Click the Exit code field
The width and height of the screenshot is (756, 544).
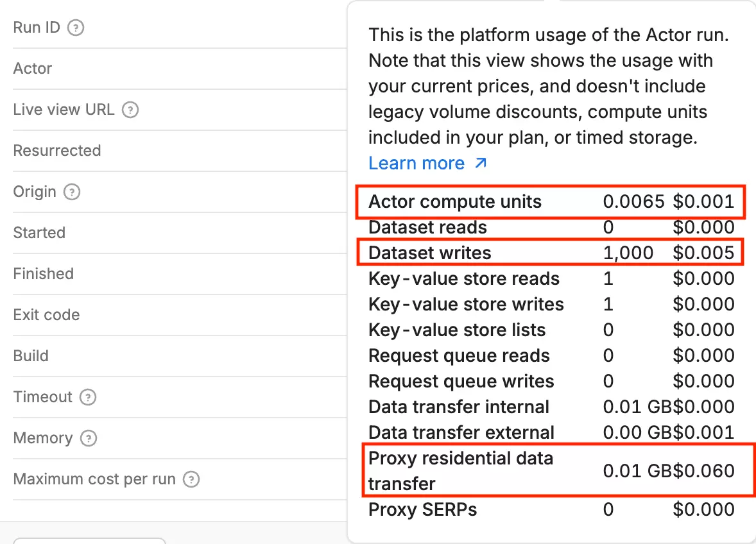pos(46,315)
